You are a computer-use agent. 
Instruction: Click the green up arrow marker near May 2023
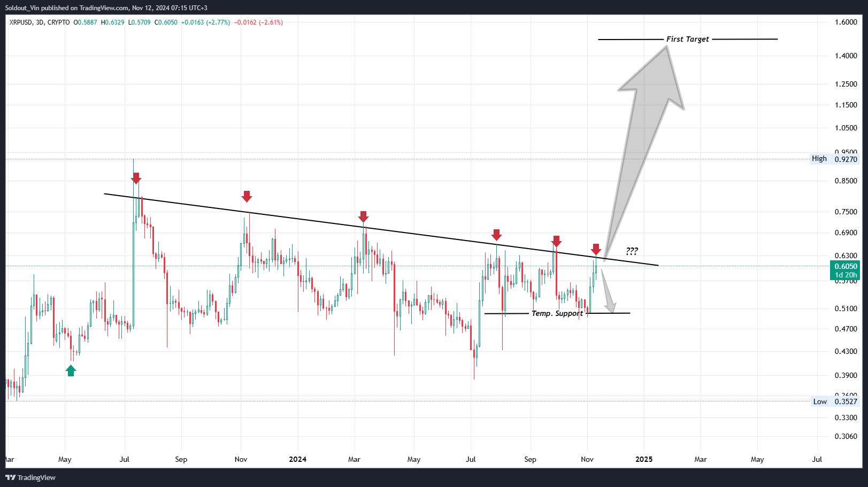(x=71, y=370)
